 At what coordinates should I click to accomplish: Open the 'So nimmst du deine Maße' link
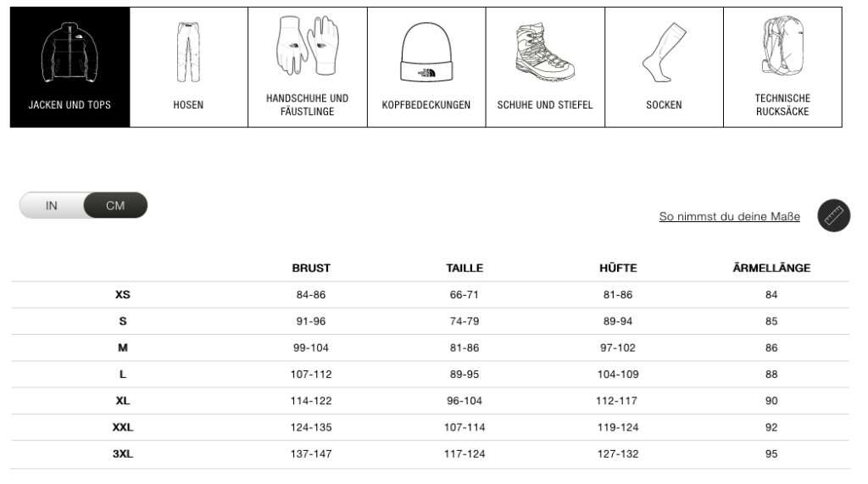pyautogui.click(x=729, y=216)
